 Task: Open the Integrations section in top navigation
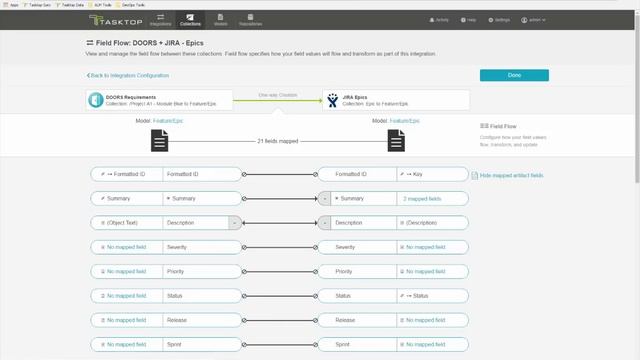pyautogui.click(x=160, y=20)
